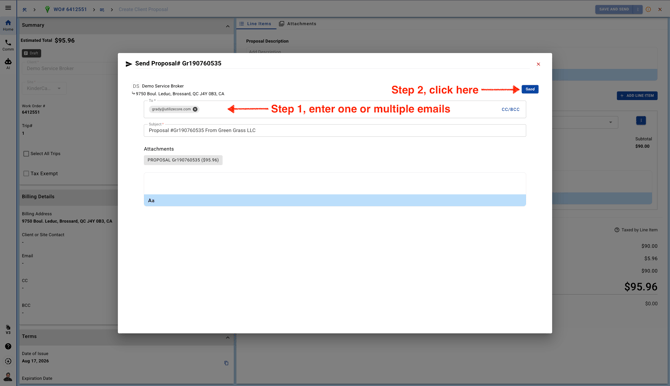Click the Taxed by Line Item label
The image size is (670, 386).
point(639,230)
